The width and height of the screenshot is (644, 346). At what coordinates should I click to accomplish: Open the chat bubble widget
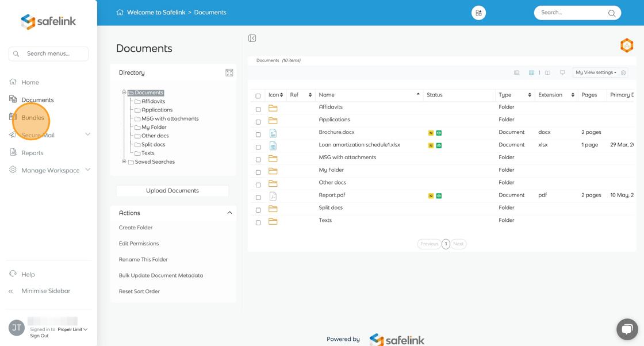pyautogui.click(x=627, y=329)
